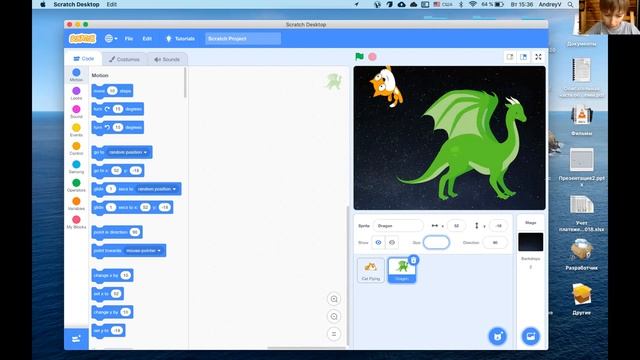Select the Events block category
The image size is (640, 360).
pyautogui.click(x=76, y=130)
